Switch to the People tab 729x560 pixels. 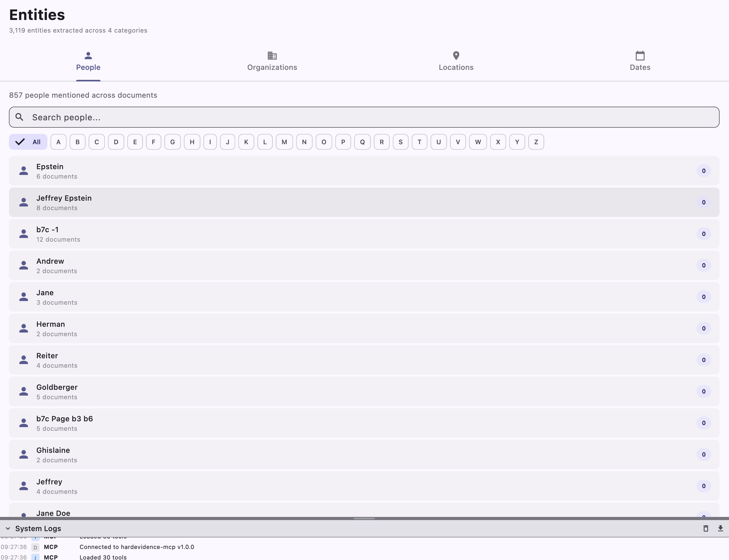click(88, 61)
